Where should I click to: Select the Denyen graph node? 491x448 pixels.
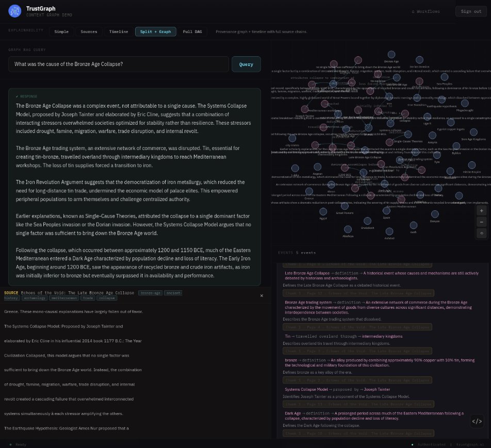pos(435,214)
